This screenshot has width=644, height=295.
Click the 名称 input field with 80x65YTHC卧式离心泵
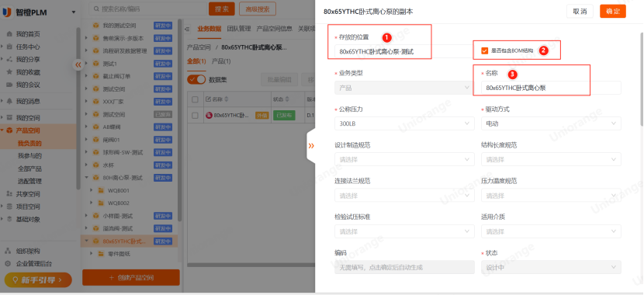click(x=551, y=88)
